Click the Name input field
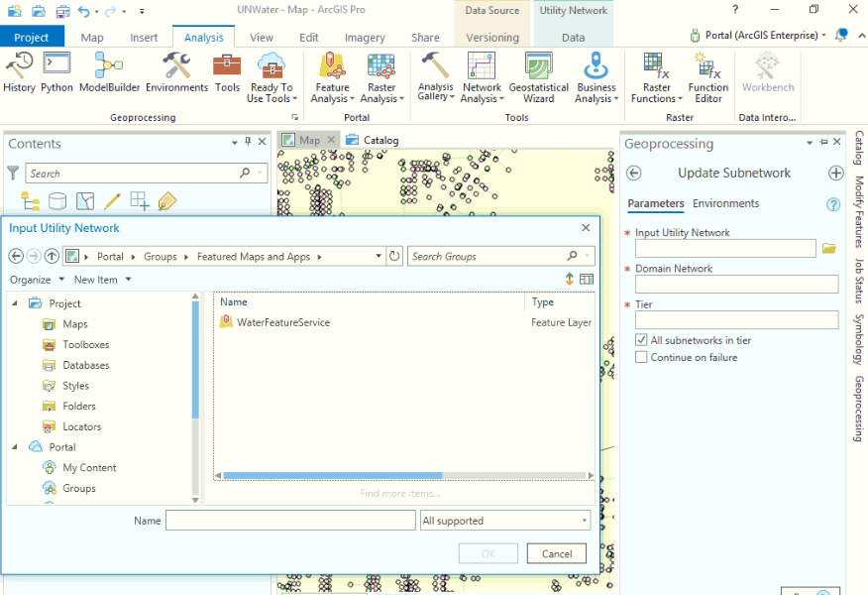Viewport: 868px width, 595px height. point(290,521)
